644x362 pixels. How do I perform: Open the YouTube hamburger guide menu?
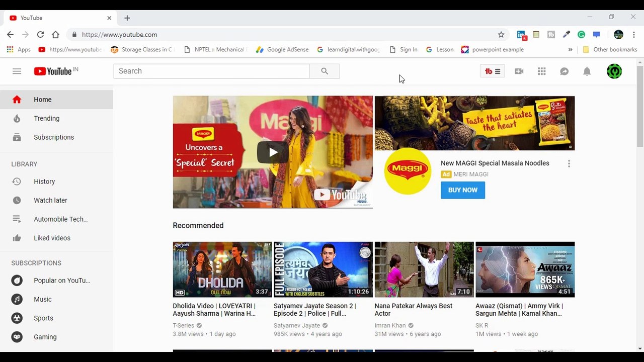17,71
